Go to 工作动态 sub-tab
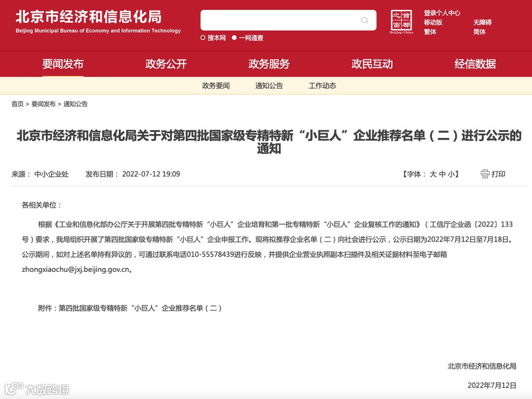The height and width of the screenshot is (399, 532). click(x=322, y=86)
